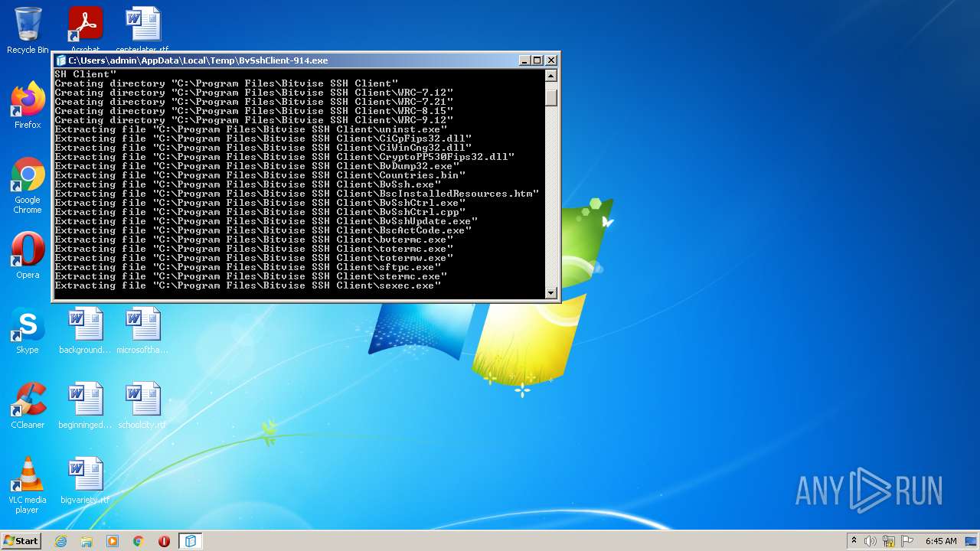980x551 pixels.
Task: Select the bigvariety.rtf document icon
Action: pos(85,480)
